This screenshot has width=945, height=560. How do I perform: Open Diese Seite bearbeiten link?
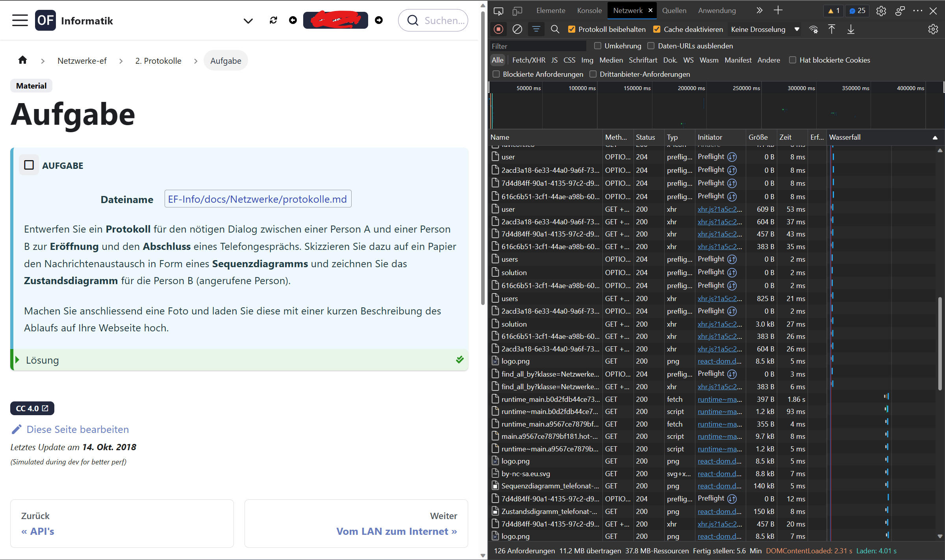click(78, 429)
